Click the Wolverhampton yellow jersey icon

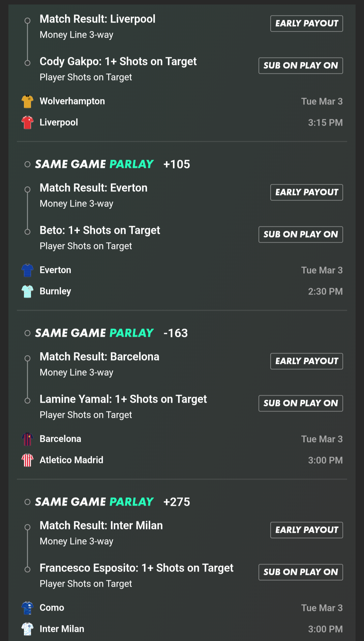tap(27, 101)
